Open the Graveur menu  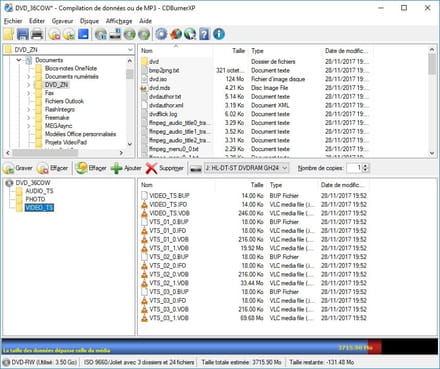click(x=62, y=21)
